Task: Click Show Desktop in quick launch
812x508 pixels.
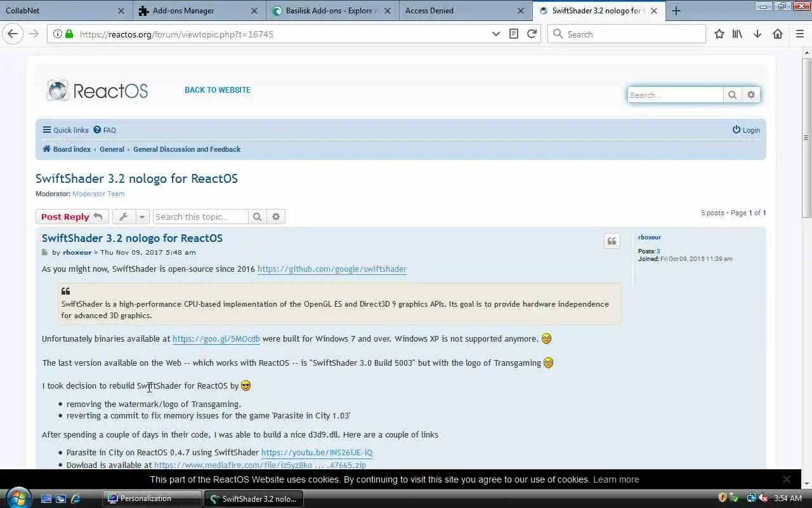Action: (x=46, y=498)
